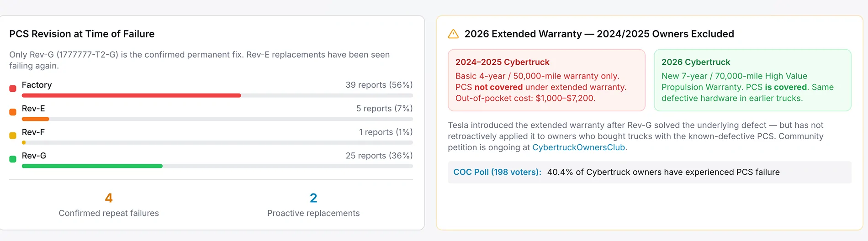
Task: Click the Rev-G green progress bar
Action: pyautogui.click(x=92, y=166)
